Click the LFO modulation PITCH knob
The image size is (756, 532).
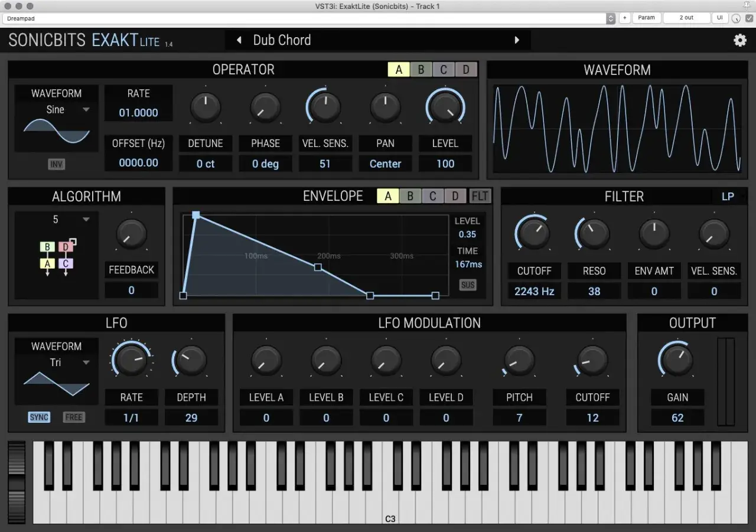point(519,360)
